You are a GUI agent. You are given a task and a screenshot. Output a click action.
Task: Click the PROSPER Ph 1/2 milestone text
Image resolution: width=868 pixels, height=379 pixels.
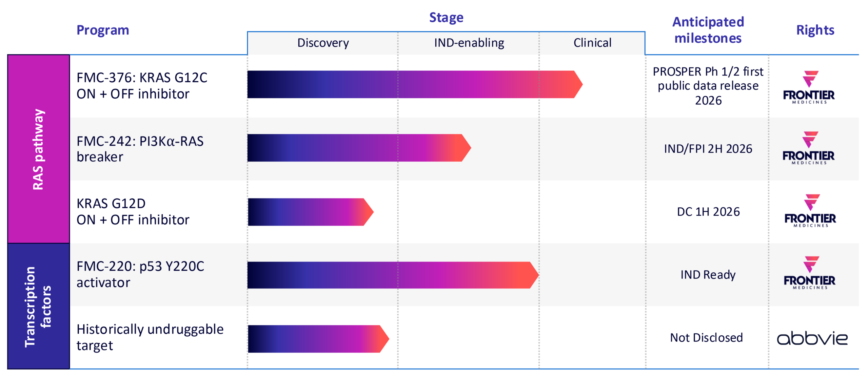[x=708, y=86]
